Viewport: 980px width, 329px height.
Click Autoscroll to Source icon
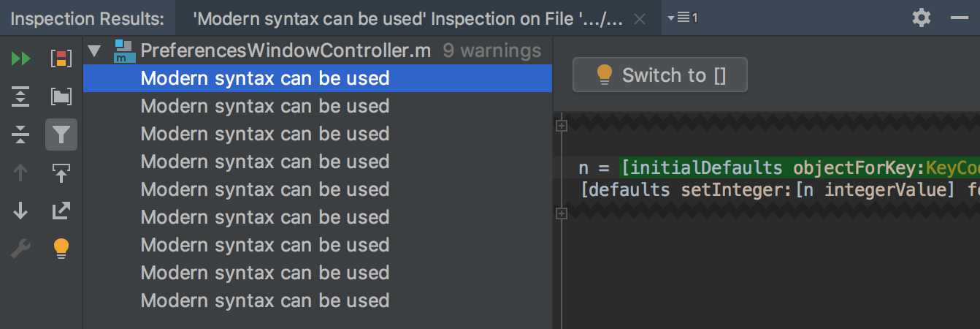[x=61, y=173]
